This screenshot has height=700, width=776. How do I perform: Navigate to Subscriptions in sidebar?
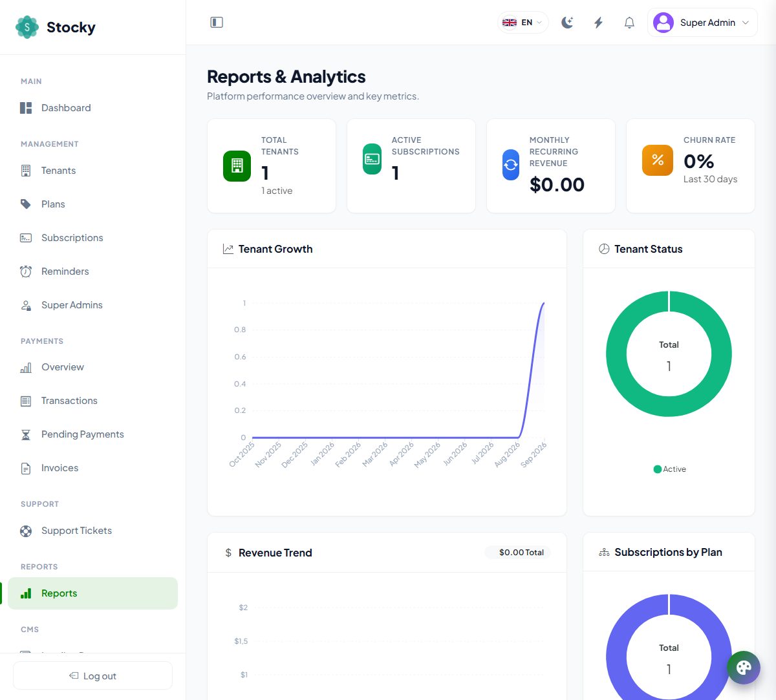coord(93,238)
